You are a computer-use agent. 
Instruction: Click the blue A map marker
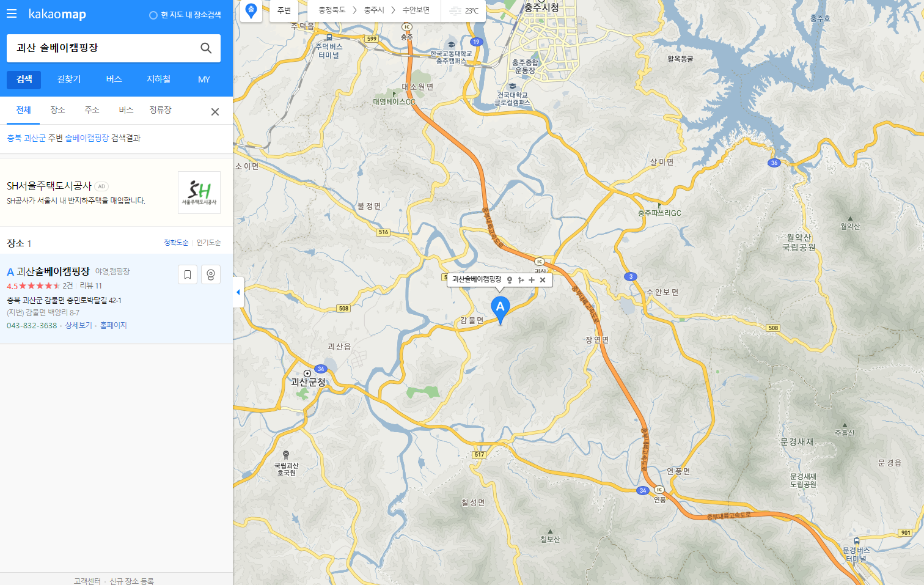(x=501, y=309)
